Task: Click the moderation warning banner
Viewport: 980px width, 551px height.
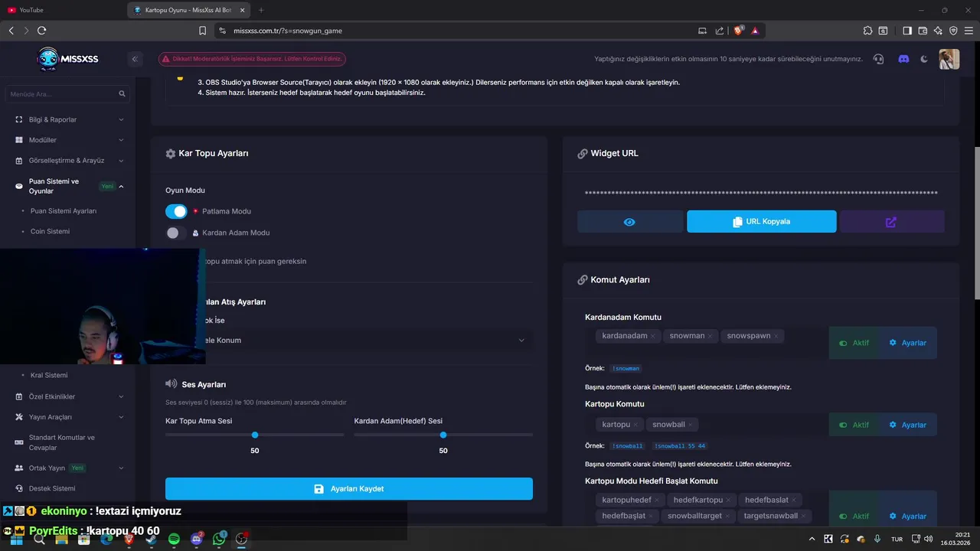Action: [x=252, y=59]
